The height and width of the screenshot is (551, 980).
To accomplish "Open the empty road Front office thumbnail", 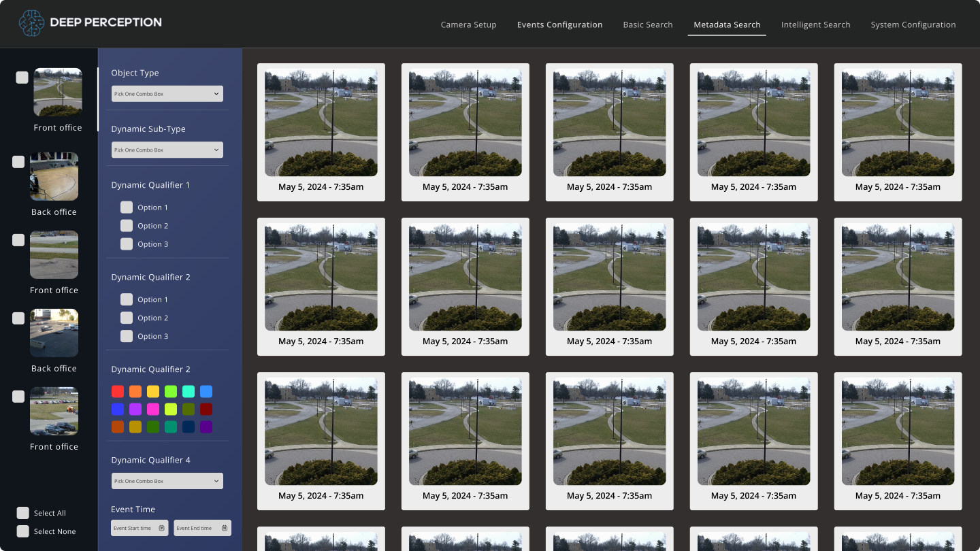I will coord(54,254).
